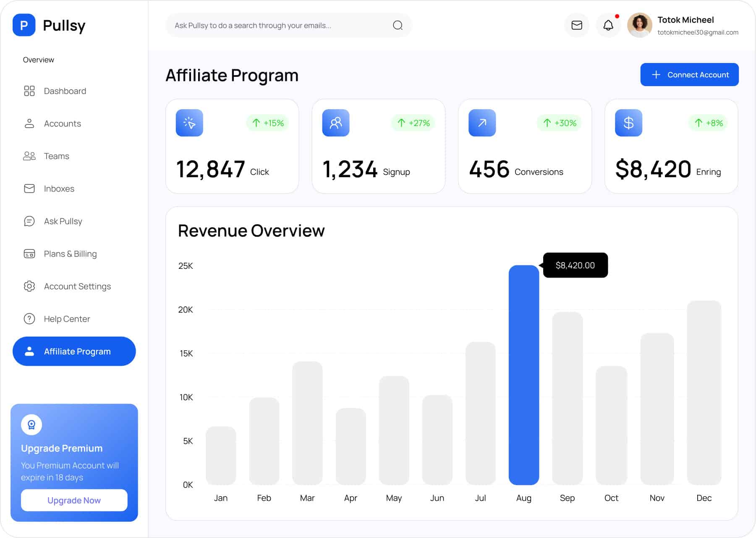Click the Account Settings gear icon

click(29, 286)
